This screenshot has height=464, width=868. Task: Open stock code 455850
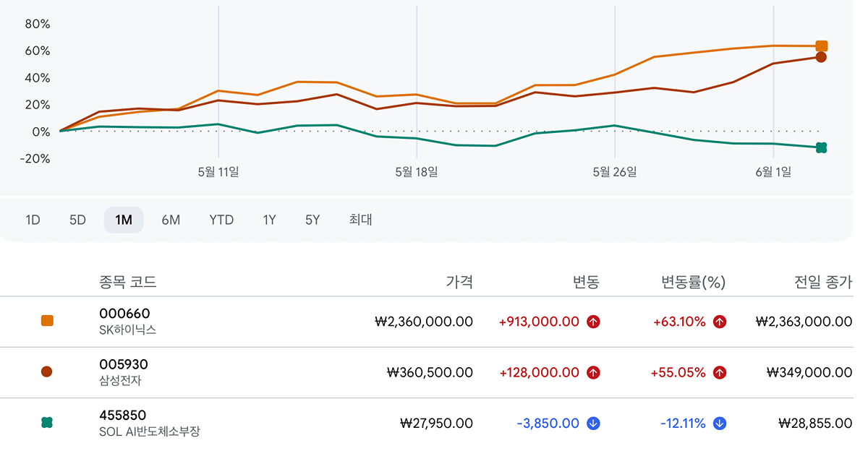[x=122, y=416]
